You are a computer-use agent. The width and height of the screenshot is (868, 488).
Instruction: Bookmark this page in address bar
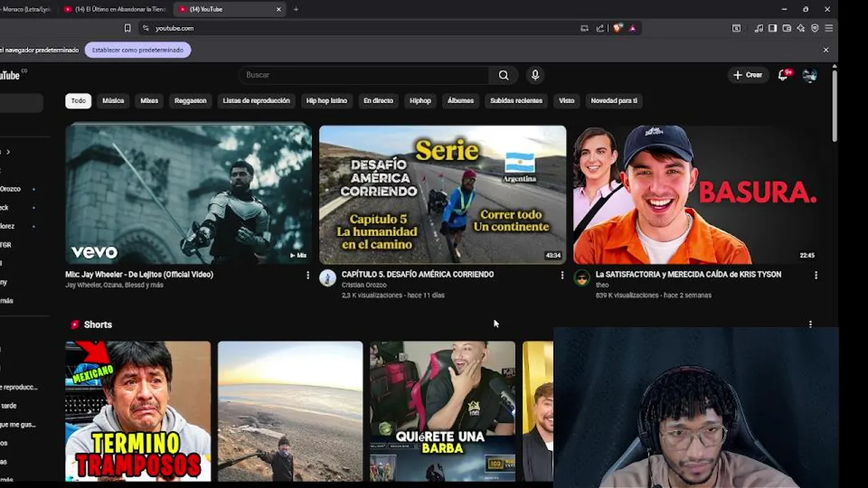point(127,28)
